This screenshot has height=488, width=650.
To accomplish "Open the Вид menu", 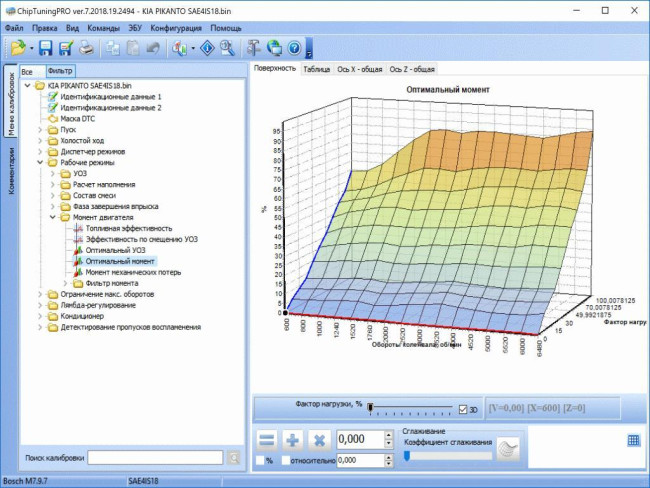I will [x=72, y=28].
